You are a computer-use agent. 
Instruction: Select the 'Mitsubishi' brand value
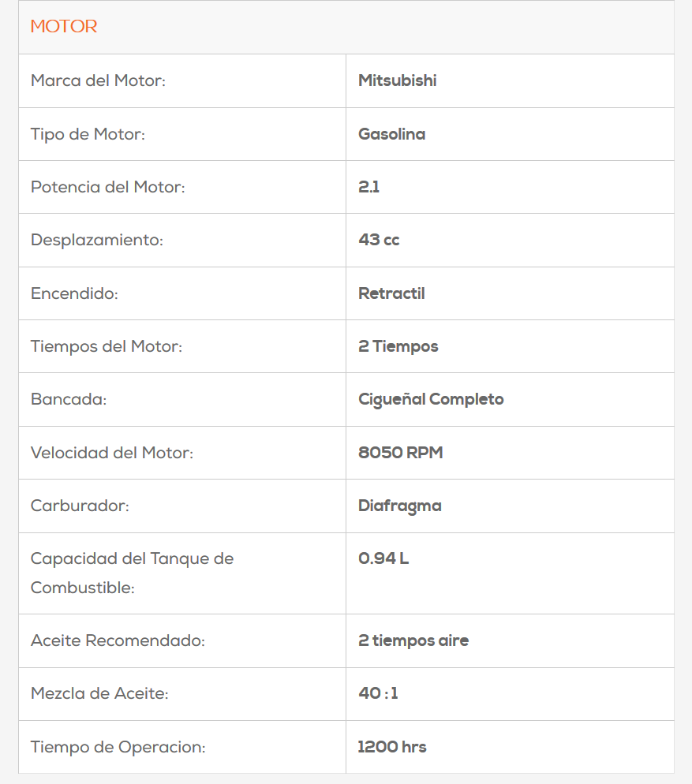coord(397,80)
